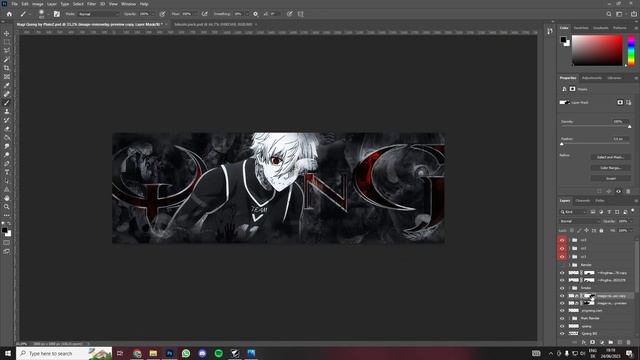Open the brush settings panel icon
Viewport: 640px width, 360px height.
tap(57, 14)
